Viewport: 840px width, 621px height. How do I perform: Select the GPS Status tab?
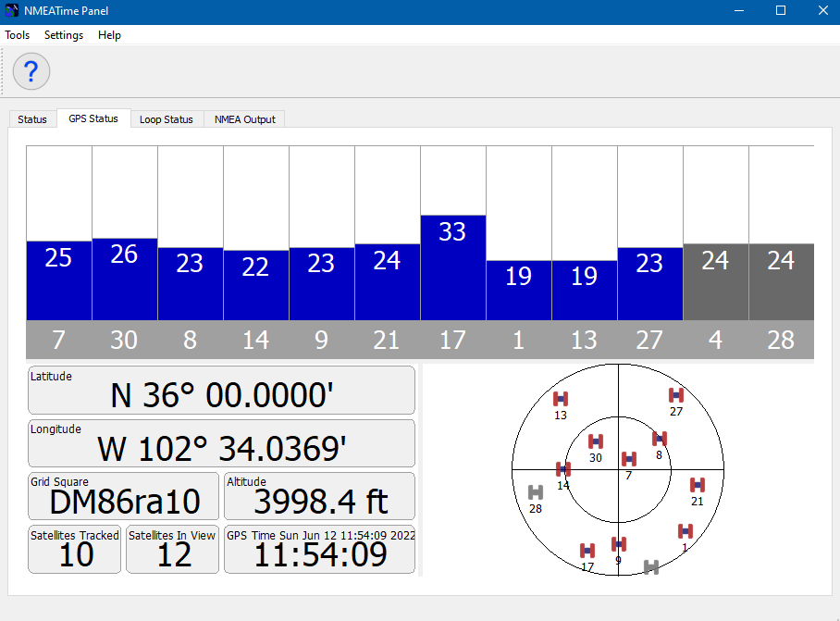coord(93,118)
